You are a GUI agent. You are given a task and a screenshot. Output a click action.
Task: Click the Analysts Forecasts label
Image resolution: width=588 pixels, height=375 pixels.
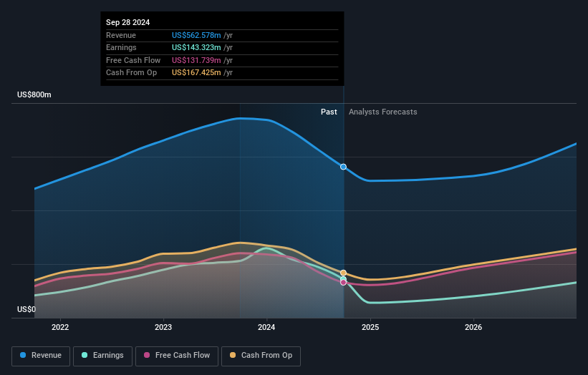click(x=383, y=112)
